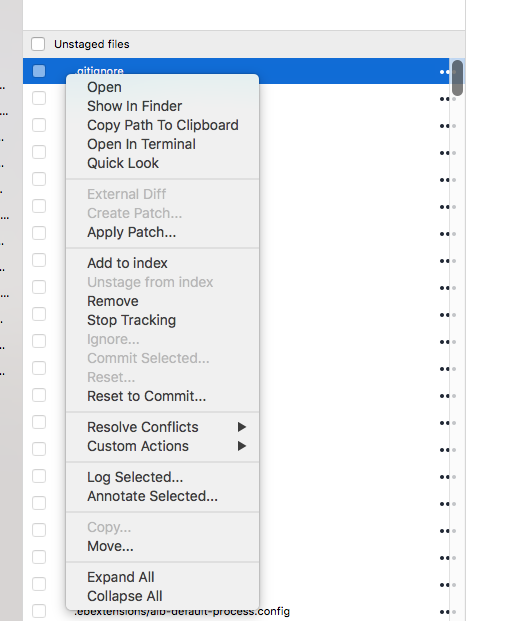510x621 pixels.
Task: Click the alb-default-process.config file name
Action: (x=182, y=612)
